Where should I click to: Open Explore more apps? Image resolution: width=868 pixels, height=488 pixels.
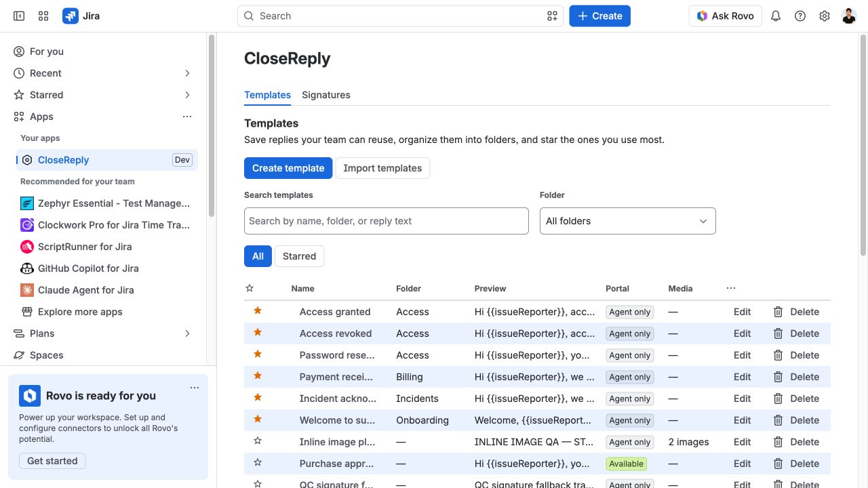pyautogui.click(x=107, y=312)
